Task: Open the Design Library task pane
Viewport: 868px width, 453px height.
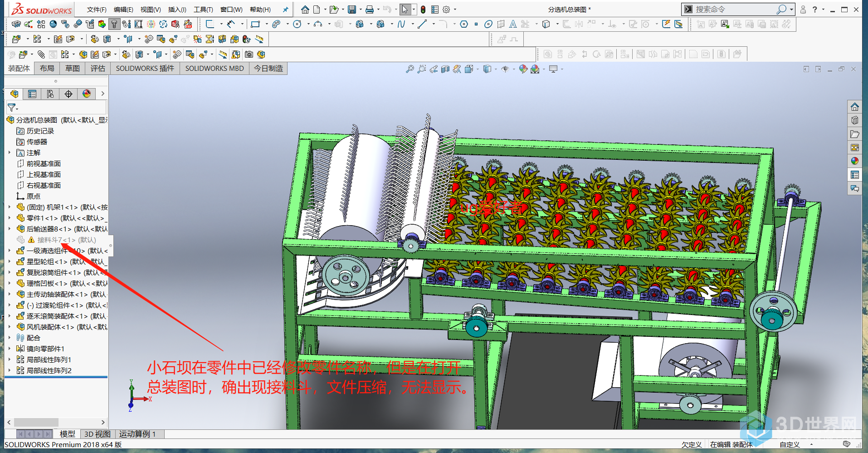Action: click(855, 120)
